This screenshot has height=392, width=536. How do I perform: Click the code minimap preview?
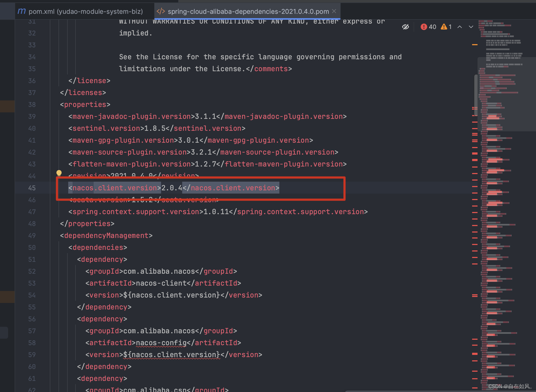point(506,206)
